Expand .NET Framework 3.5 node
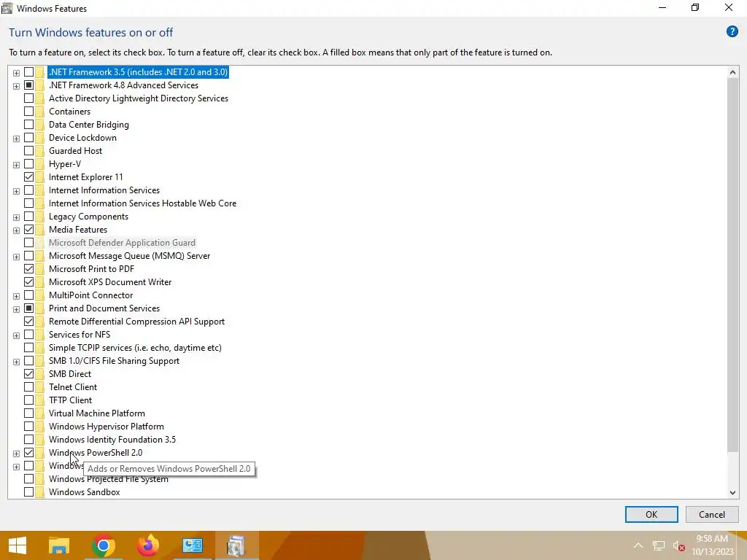This screenshot has width=747, height=560. (x=16, y=73)
